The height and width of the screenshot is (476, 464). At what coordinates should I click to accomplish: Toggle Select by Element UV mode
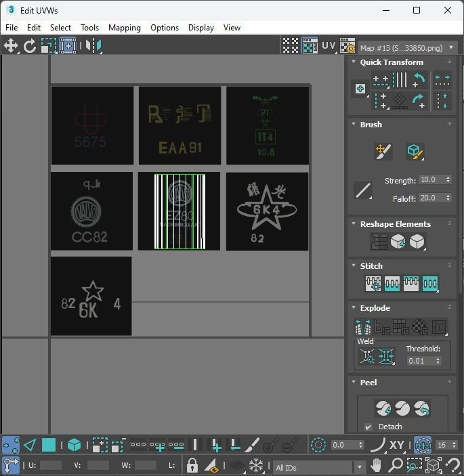tap(74, 446)
